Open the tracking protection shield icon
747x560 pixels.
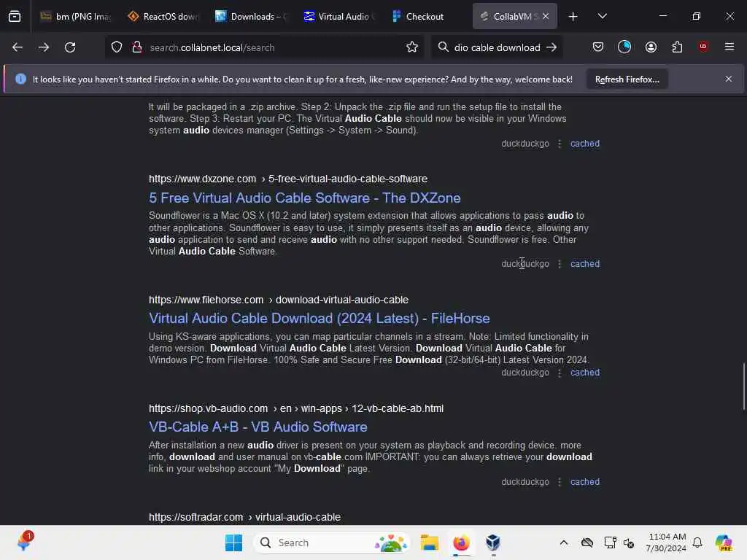point(117,47)
